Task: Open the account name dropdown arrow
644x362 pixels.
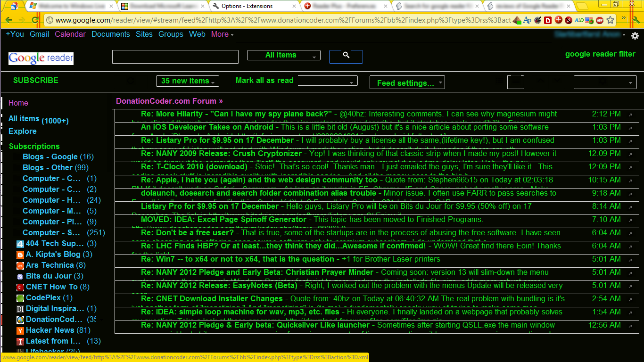Action: tap(624, 35)
